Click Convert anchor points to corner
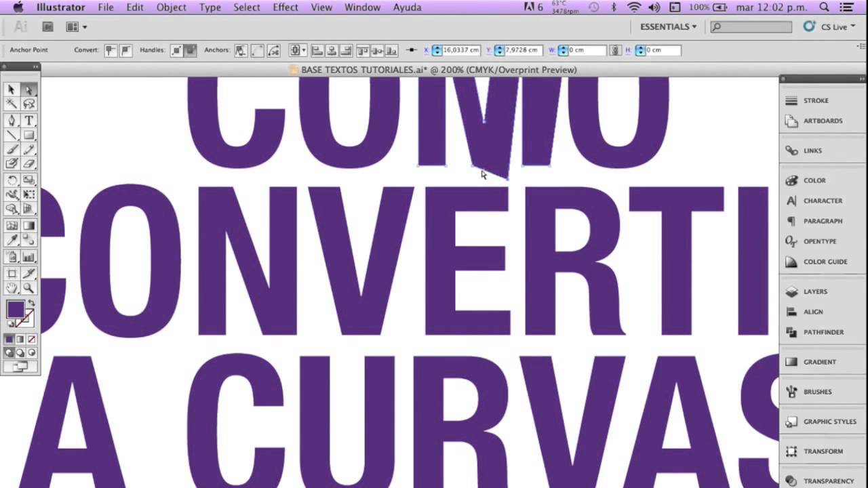868x488 pixels. coord(110,50)
